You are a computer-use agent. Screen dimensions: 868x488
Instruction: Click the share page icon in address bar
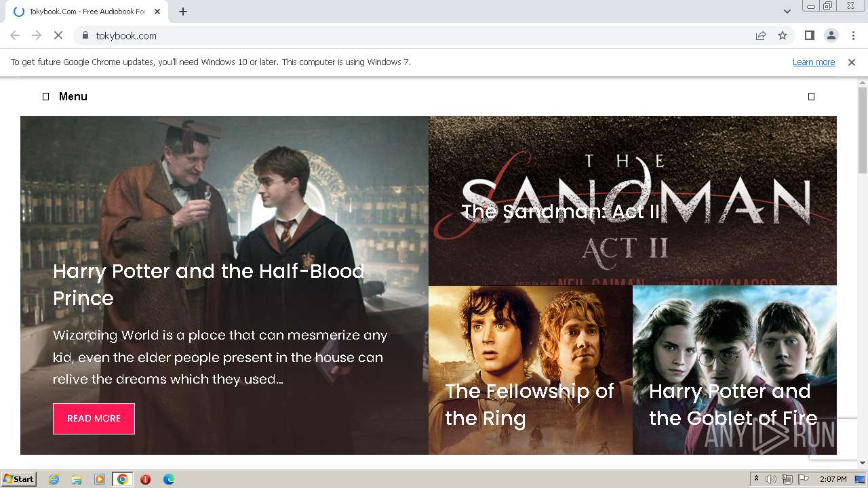coord(761,35)
